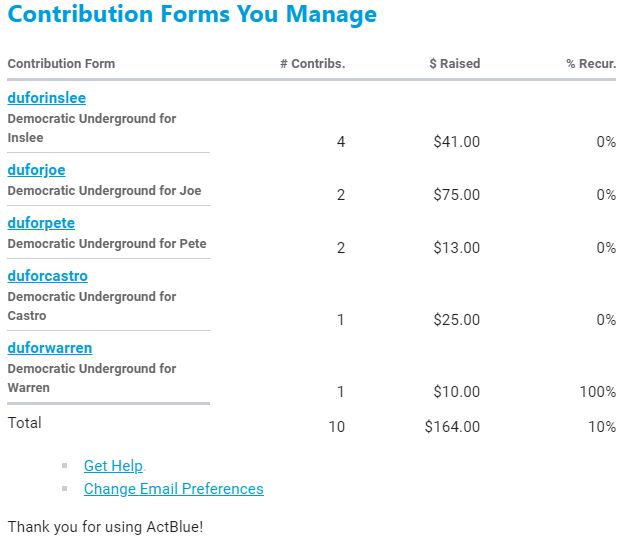Follow the duforcastro form link
This screenshot has width=627, height=541.
(x=48, y=276)
